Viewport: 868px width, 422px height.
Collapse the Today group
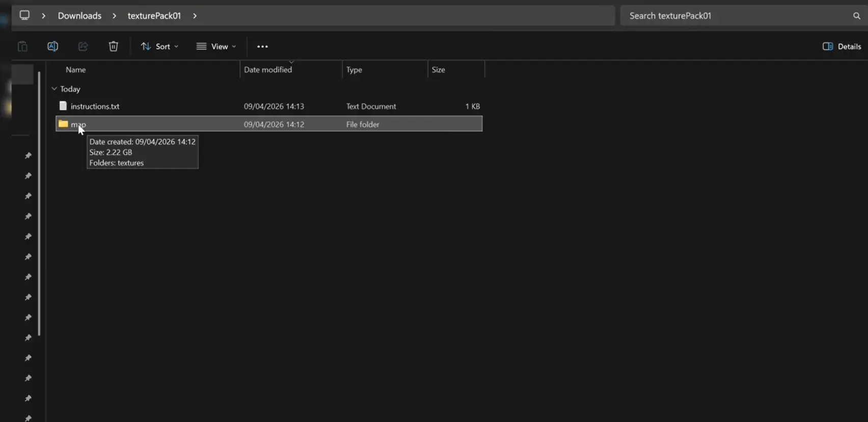[x=54, y=89]
